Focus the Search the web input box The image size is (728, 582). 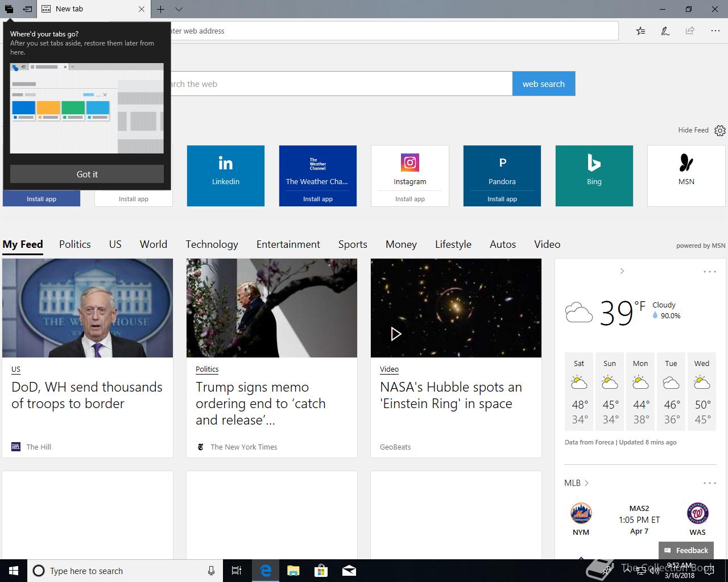click(342, 84)
